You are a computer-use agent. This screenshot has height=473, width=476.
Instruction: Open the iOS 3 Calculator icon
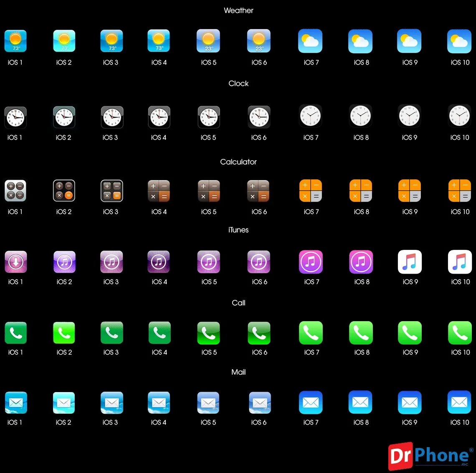coord(112,191)
